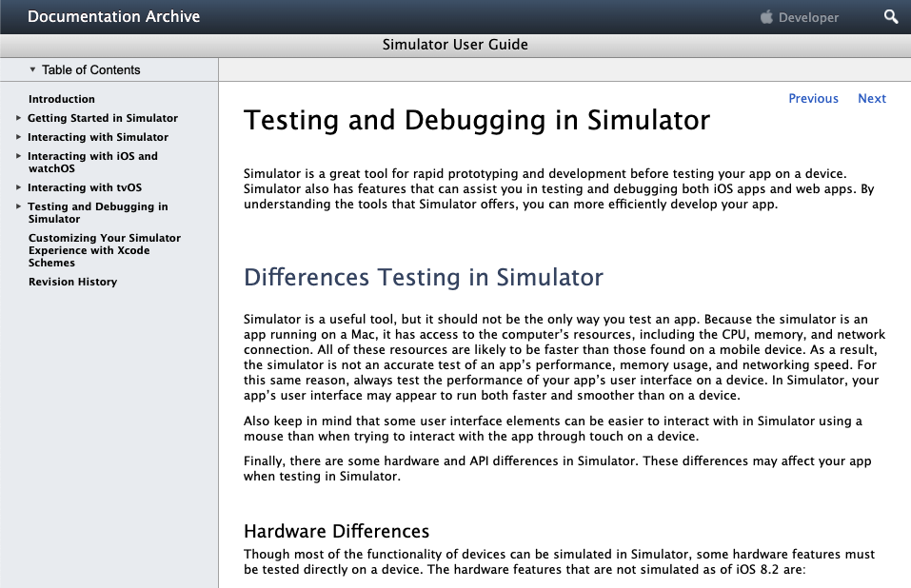Expand Interacting with tvOS arrow
Image resolution: width=911 pixels, height=588 pixels.
click(19, 187)
